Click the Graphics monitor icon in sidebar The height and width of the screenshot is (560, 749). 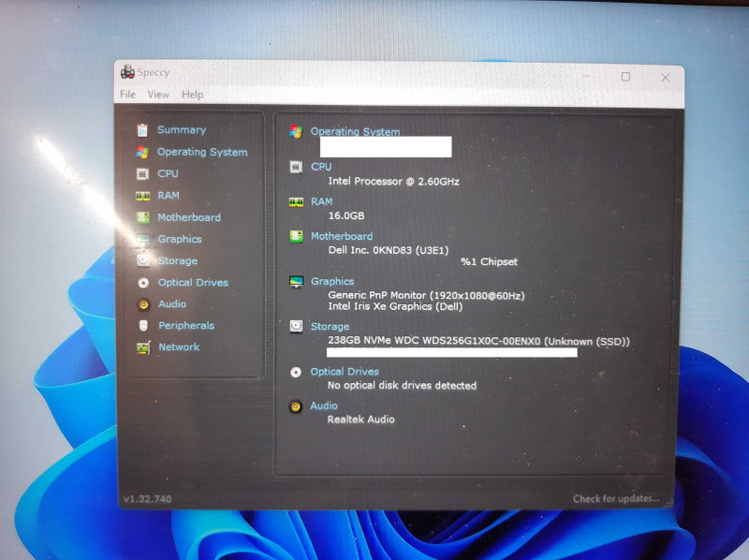tap(143, 239)
